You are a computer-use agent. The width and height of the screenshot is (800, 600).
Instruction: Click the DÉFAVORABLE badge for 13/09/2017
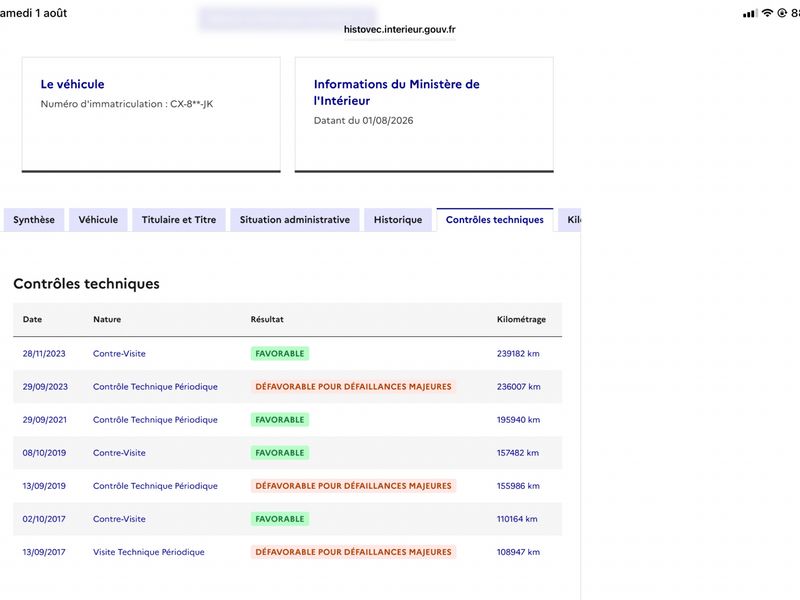(x=353, y=553)
